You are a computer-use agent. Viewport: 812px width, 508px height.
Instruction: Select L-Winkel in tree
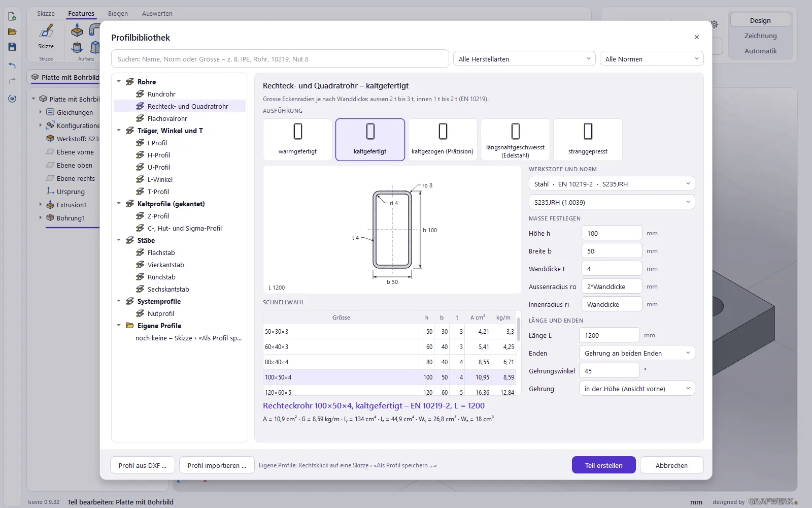tap(160, 179)
